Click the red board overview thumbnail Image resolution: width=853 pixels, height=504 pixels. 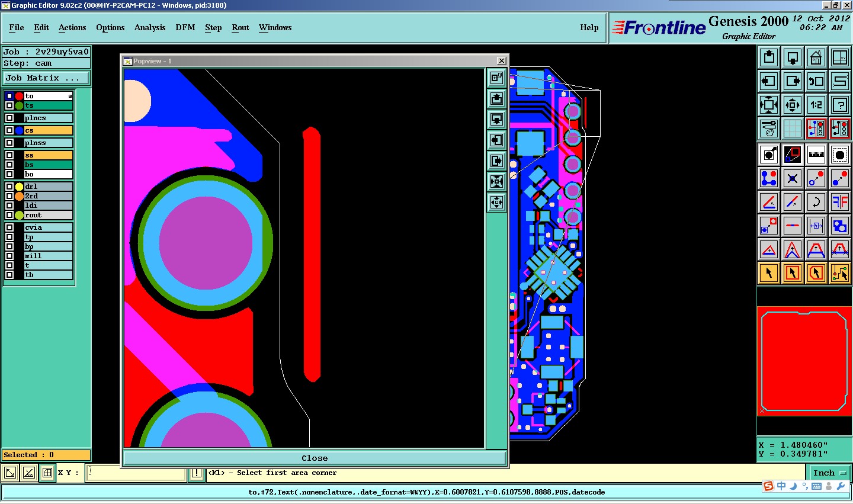point(804,361)
